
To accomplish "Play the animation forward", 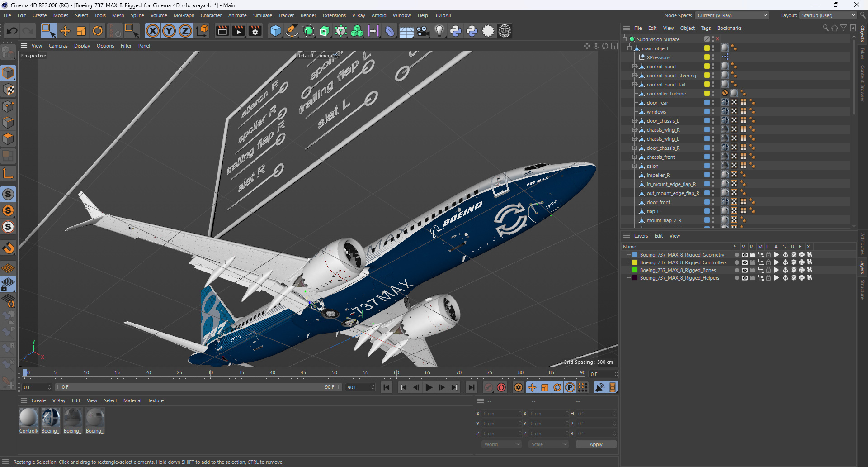I will [429, 387].
